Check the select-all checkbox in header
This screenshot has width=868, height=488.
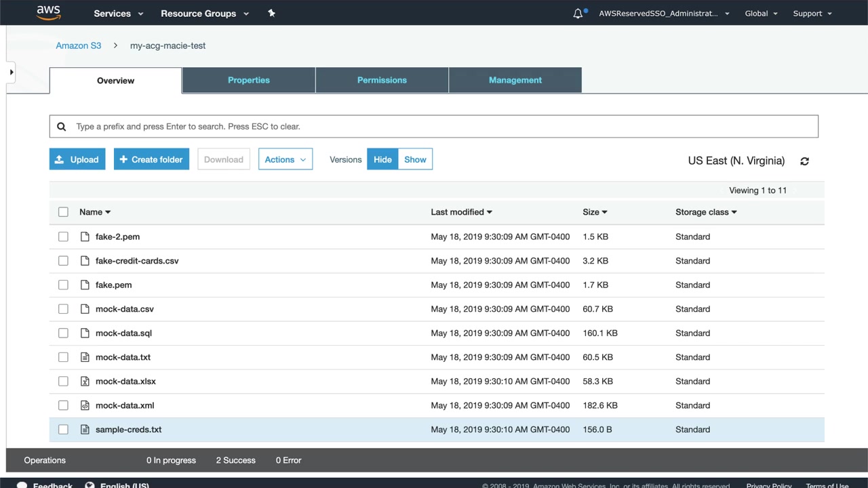(63, 212)
